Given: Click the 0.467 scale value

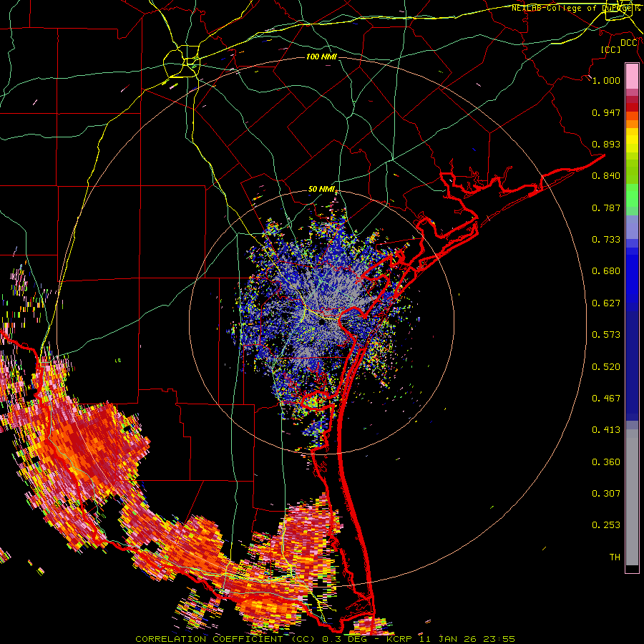Looking at the screenshot, I should coord(606,399).
